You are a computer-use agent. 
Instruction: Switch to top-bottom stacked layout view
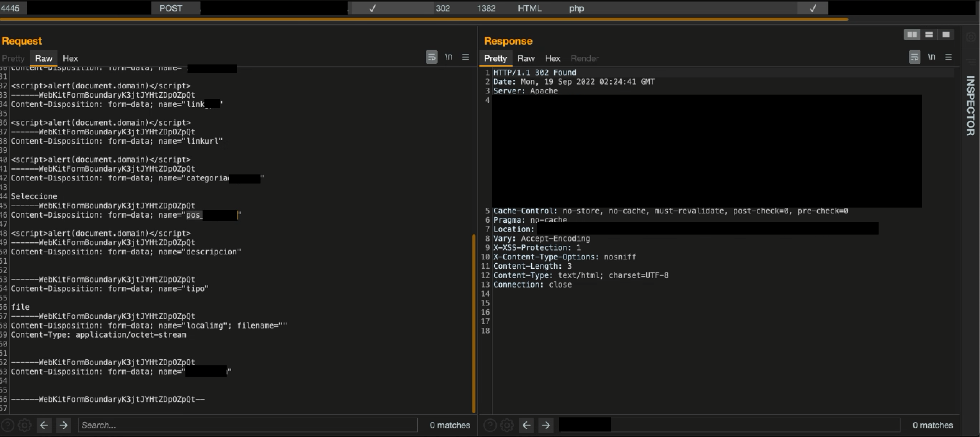coord(929,34)
